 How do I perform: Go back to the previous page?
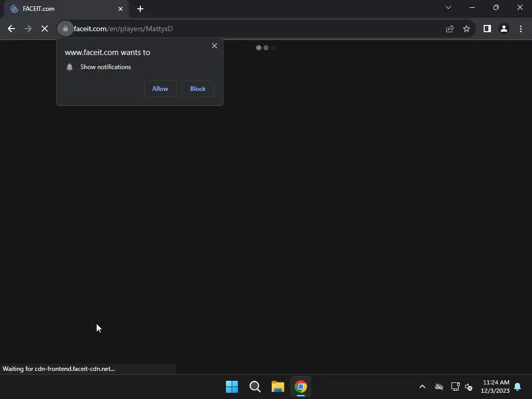point(11,29)
